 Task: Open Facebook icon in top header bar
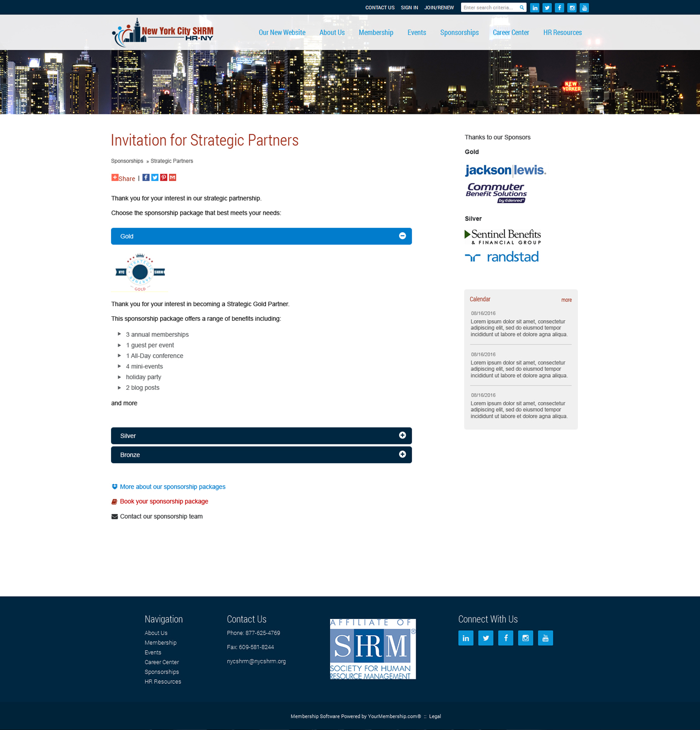[x=559, y=8]
